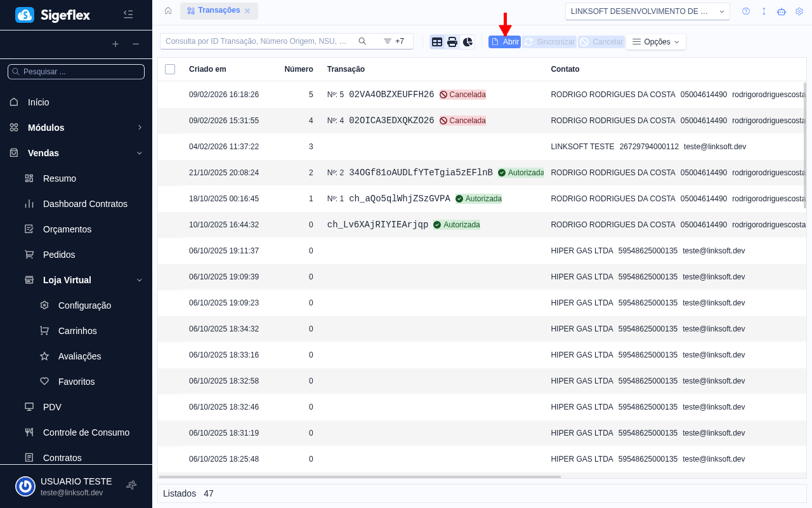This screenshot has width=812, height=508.
Task: Click the Abrir button
Action: [504, 42]
